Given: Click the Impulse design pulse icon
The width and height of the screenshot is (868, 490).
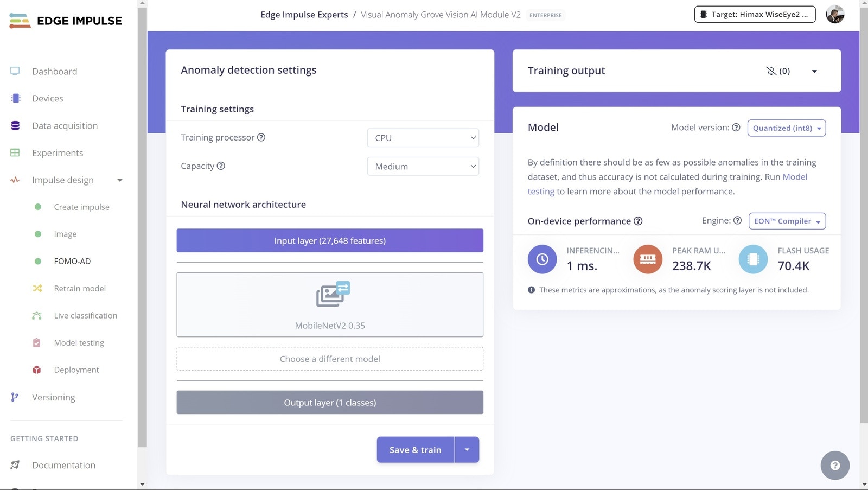Looking at the screenshot, I should [x=15, y=180].
